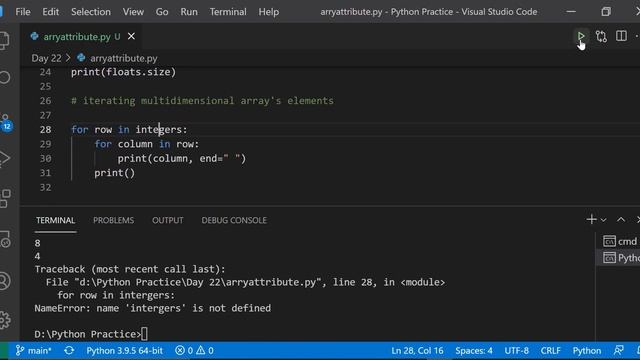Click Ln 28, Col 16 position indicator
The image size is (640, 360).
(417, 351)
